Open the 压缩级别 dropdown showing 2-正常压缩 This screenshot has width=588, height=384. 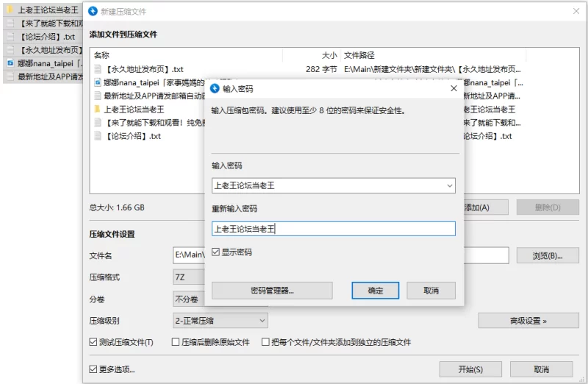click(x=220, y=321)
